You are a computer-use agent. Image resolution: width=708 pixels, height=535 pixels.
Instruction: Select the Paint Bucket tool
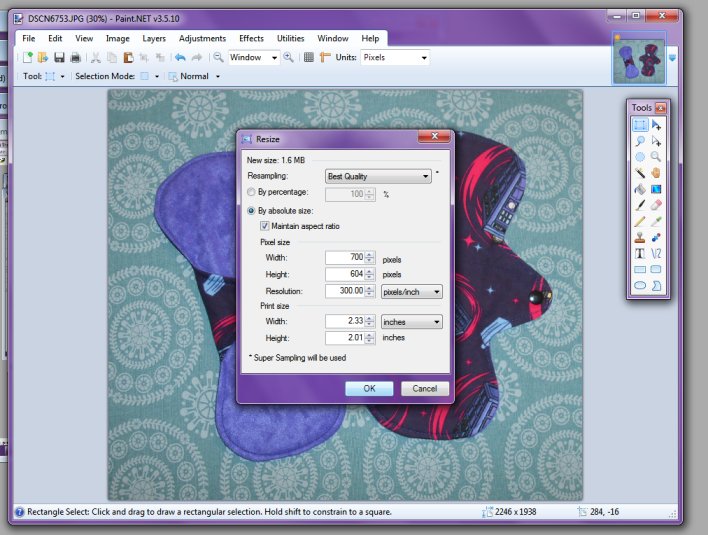(x=640, y=189)
